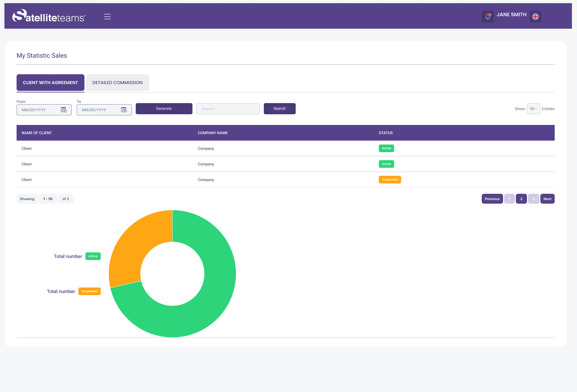Click the Search button
Image resolution: width=577 pixels, height=392 pixels.
click(x=279, y=109)
